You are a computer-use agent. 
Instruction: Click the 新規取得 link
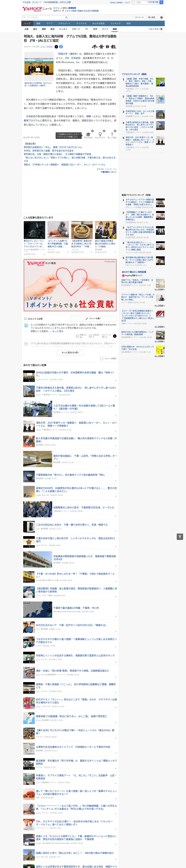tap(72, 8)
